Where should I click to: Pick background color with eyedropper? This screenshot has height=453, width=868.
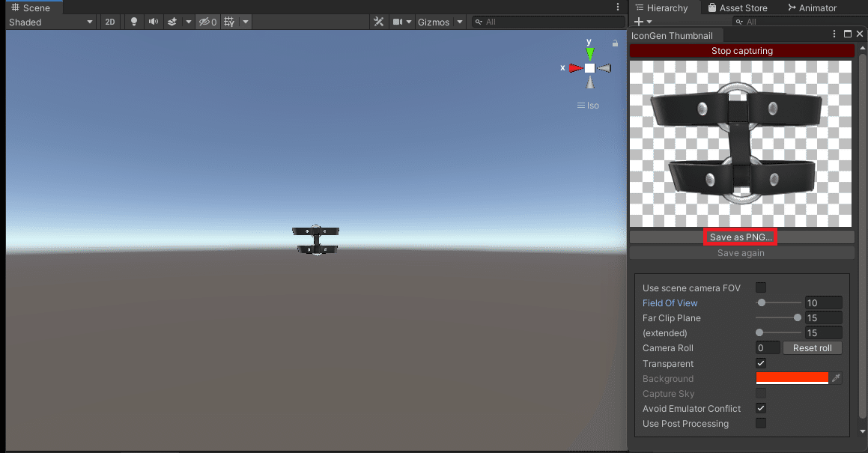coord(836,377)
